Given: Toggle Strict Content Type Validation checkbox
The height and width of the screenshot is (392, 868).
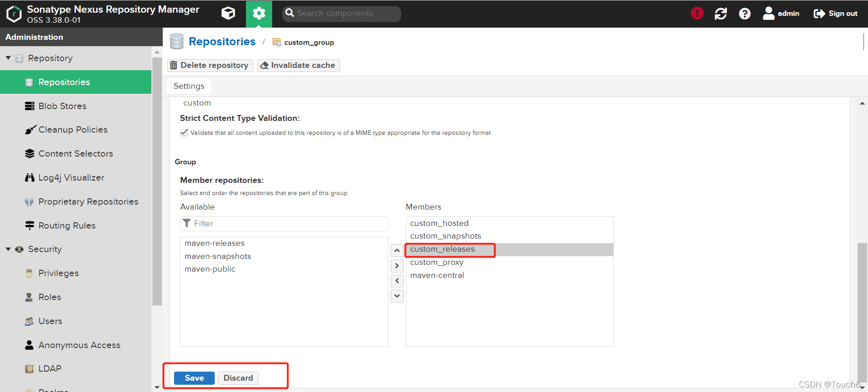Looking at the screenshot, I should [184, 133].
